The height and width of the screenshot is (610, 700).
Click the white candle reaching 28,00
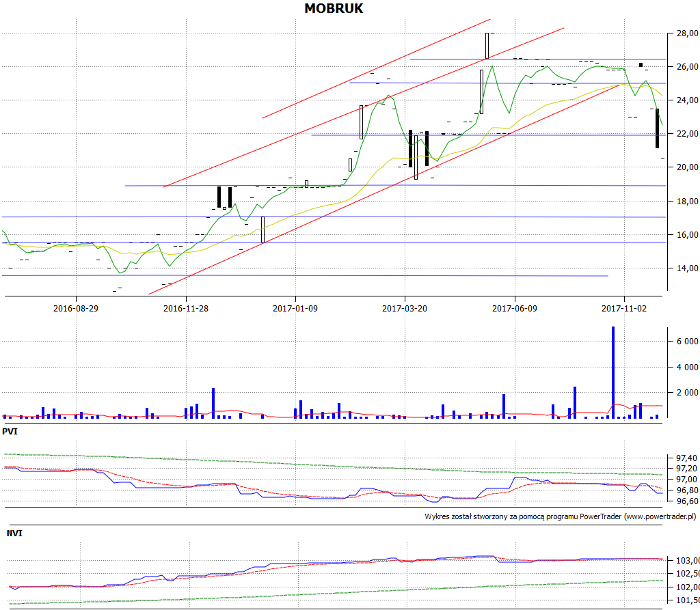(x=487, y=46)
